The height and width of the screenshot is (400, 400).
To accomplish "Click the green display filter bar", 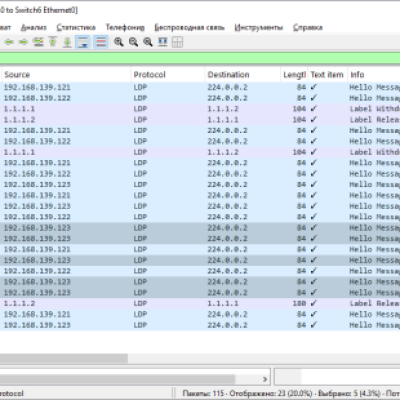I will (x=200, y=58).
